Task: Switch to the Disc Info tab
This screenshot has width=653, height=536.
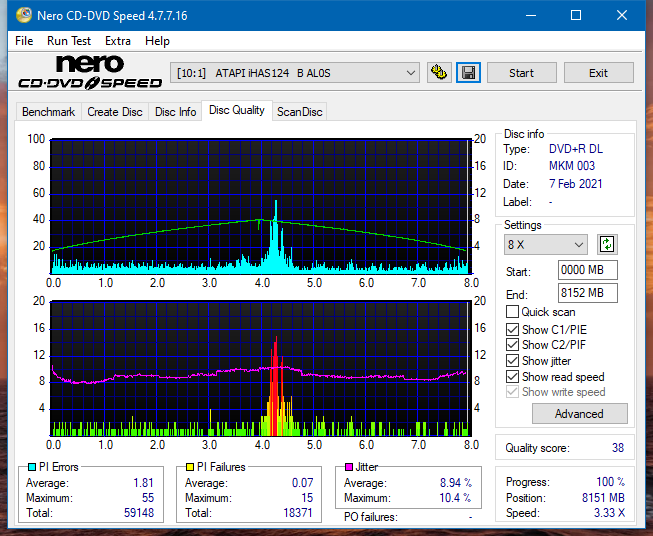Action: pyautogui.click(x=175, y=112)
